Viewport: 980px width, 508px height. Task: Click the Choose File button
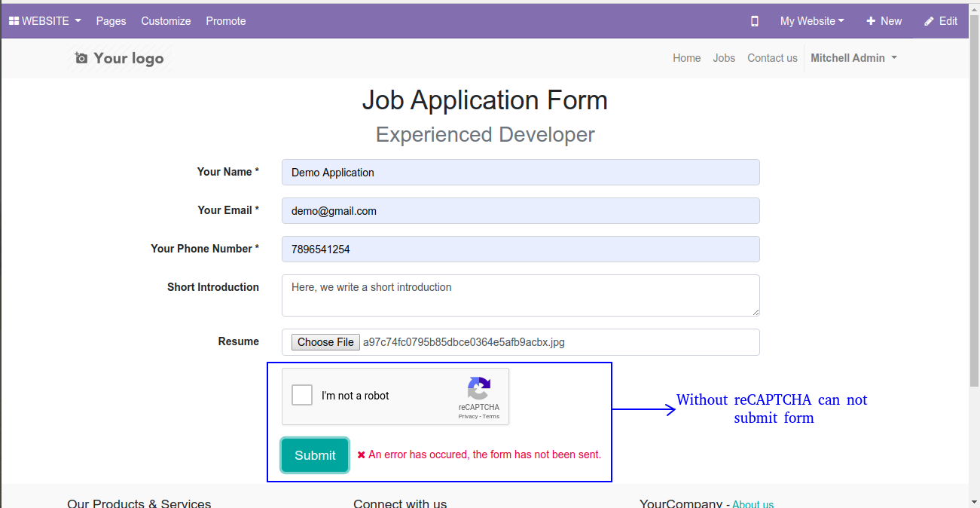(325, 342)
